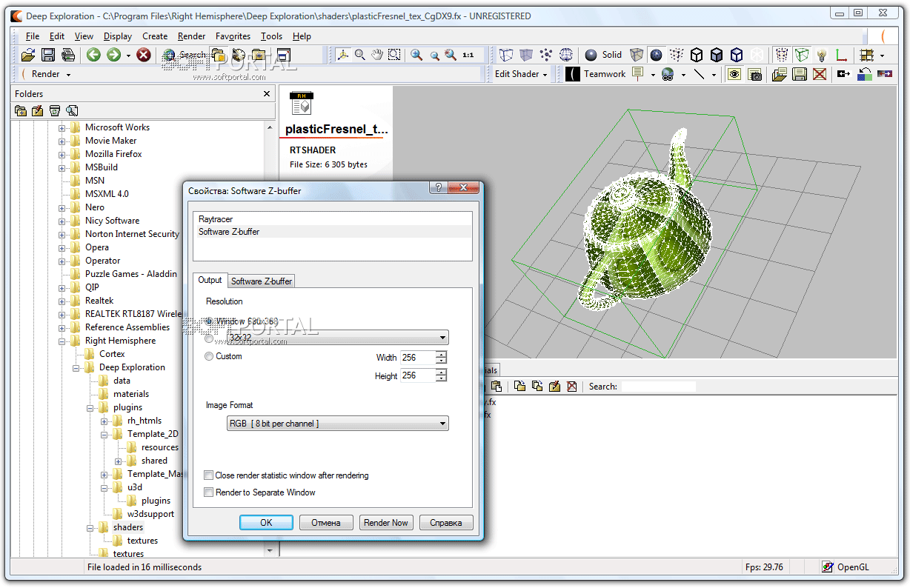Screen dimensions: 910x588
Task: Open the File menu
Action: (33, 36)
